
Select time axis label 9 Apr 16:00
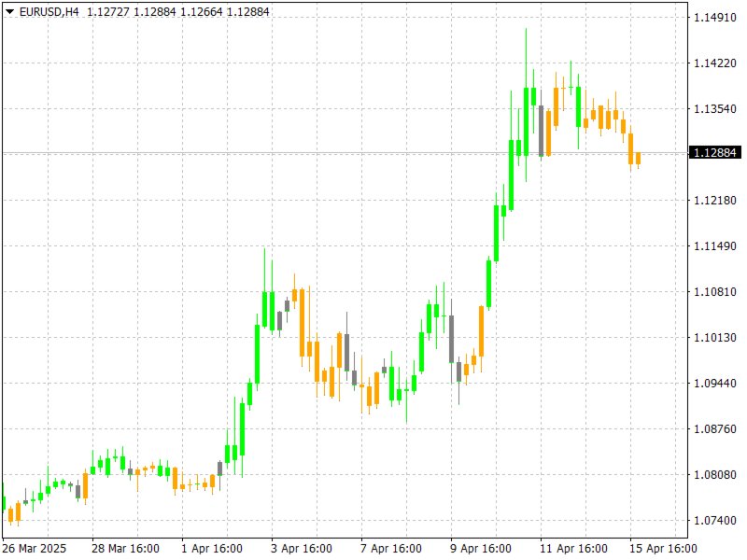[481, 549]
